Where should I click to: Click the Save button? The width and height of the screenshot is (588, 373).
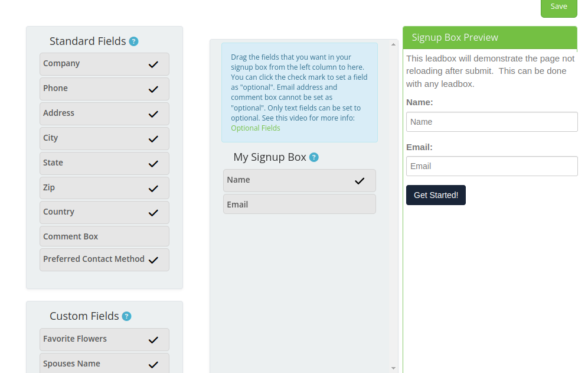point(558,8)
